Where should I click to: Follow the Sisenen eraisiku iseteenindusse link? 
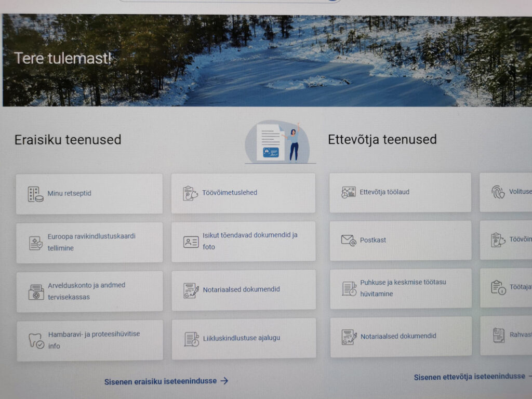click(x=166, y=381)
